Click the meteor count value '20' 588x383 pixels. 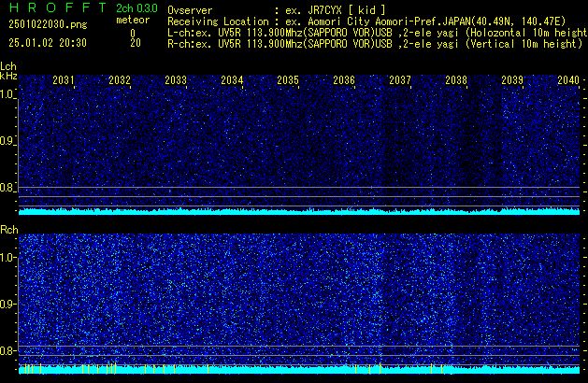[136, 43]
